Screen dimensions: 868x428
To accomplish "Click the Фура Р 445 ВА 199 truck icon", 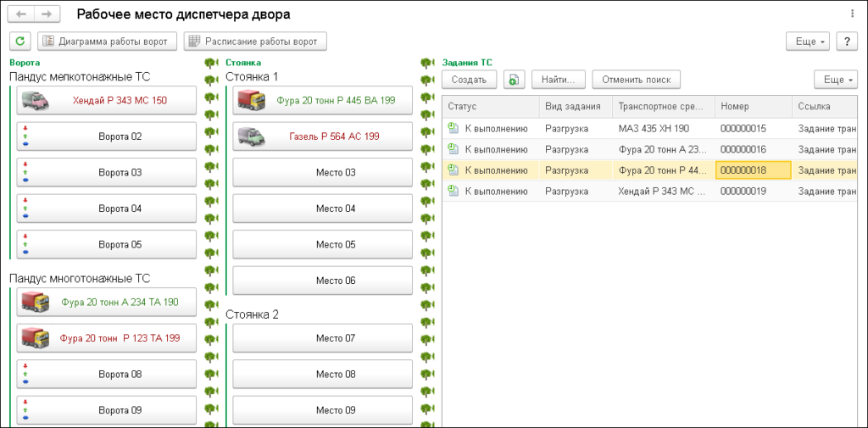I will point(251,100).
